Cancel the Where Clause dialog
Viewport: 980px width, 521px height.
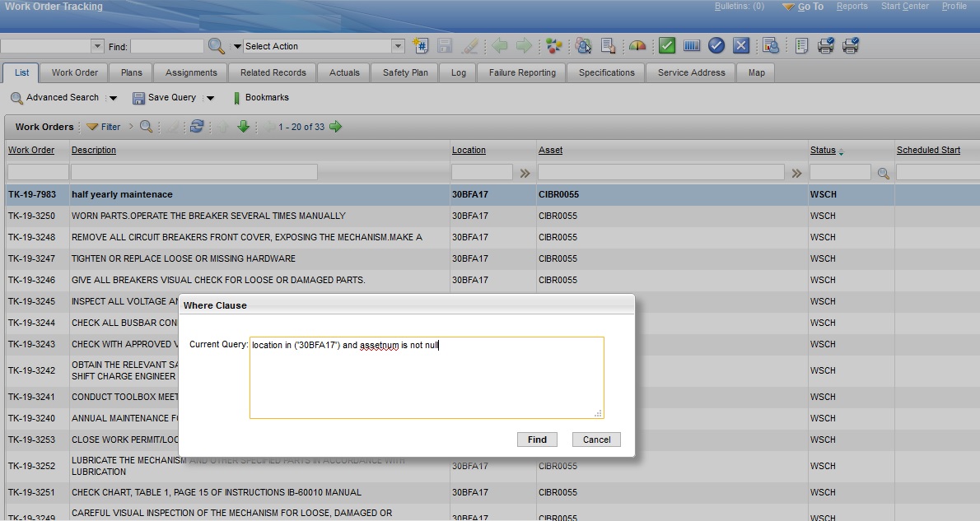595,439
